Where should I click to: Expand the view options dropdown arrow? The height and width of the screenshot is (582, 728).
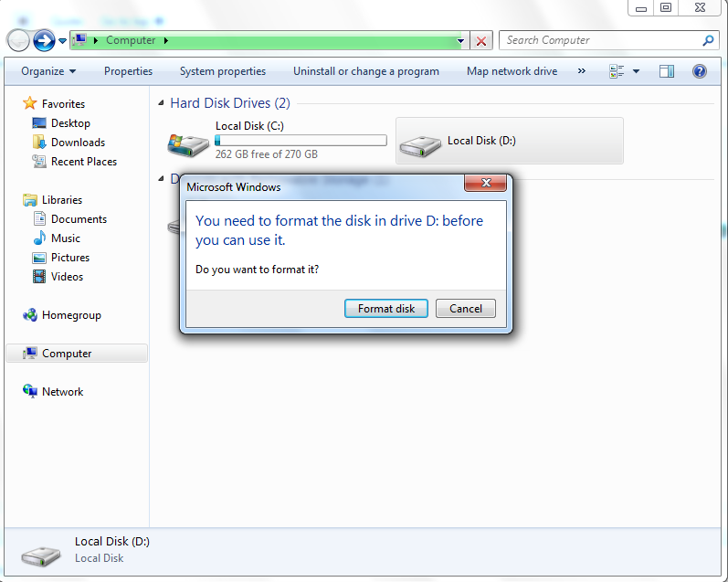tap(636, 71)
